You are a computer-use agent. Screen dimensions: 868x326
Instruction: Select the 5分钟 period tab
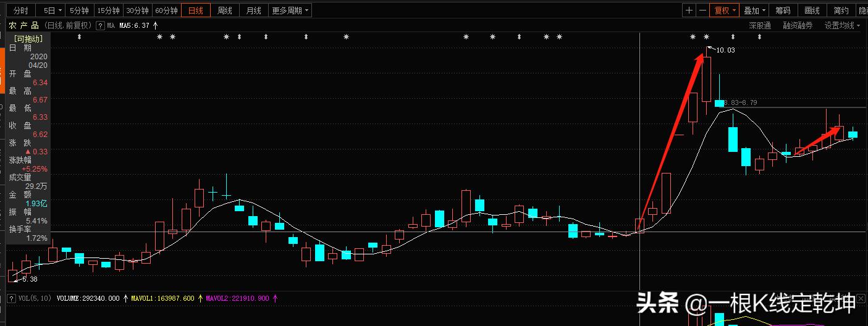point(79,10)
